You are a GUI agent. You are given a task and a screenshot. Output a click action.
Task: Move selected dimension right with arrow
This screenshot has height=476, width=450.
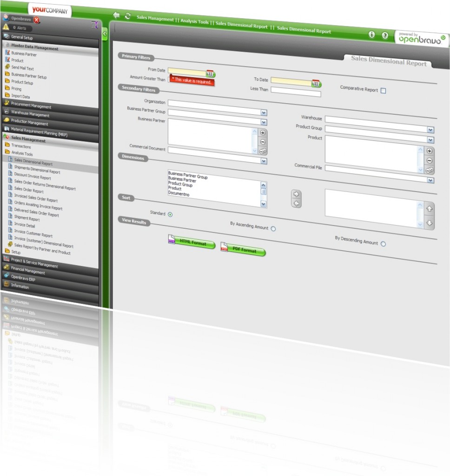pyautogui.click(x=296, y=194)
